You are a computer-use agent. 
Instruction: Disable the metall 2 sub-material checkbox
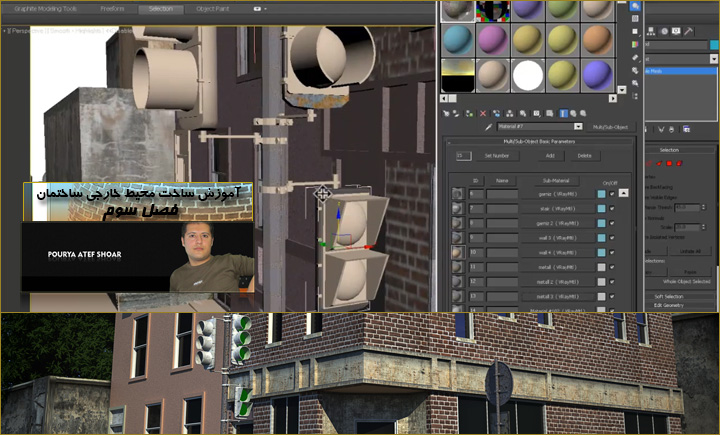coord(612,282)
